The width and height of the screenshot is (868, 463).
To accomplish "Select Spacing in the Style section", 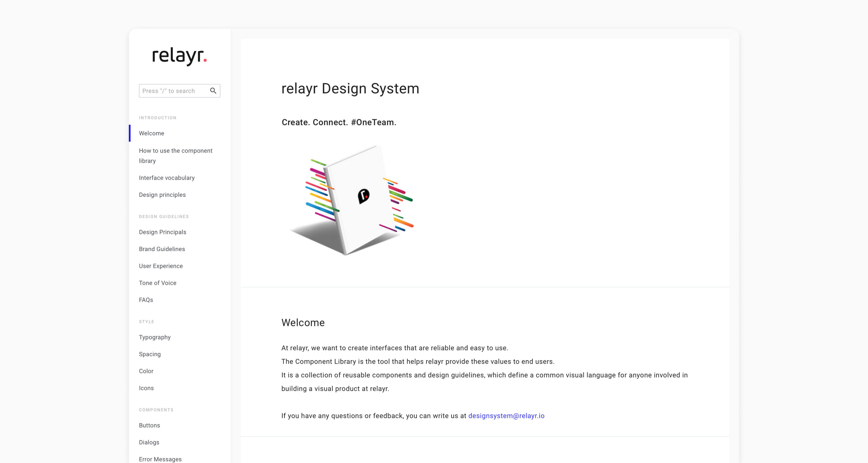I will coord(150,354).
